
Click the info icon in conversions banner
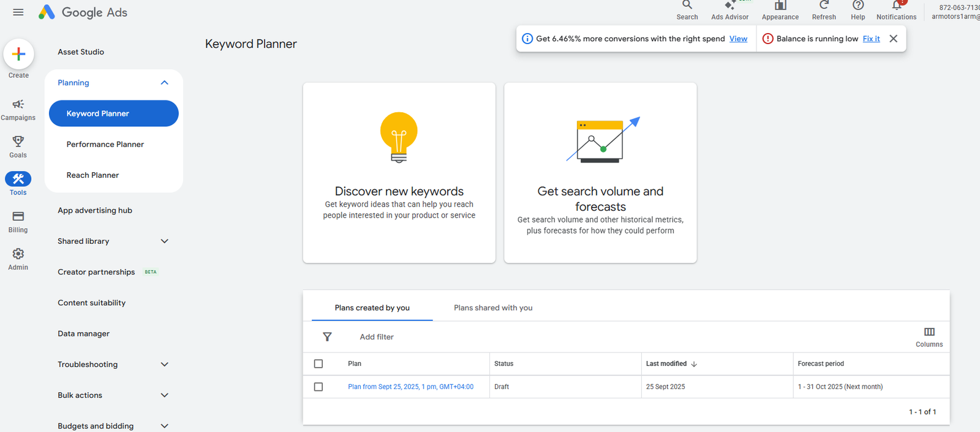click(x=527, y=39)
